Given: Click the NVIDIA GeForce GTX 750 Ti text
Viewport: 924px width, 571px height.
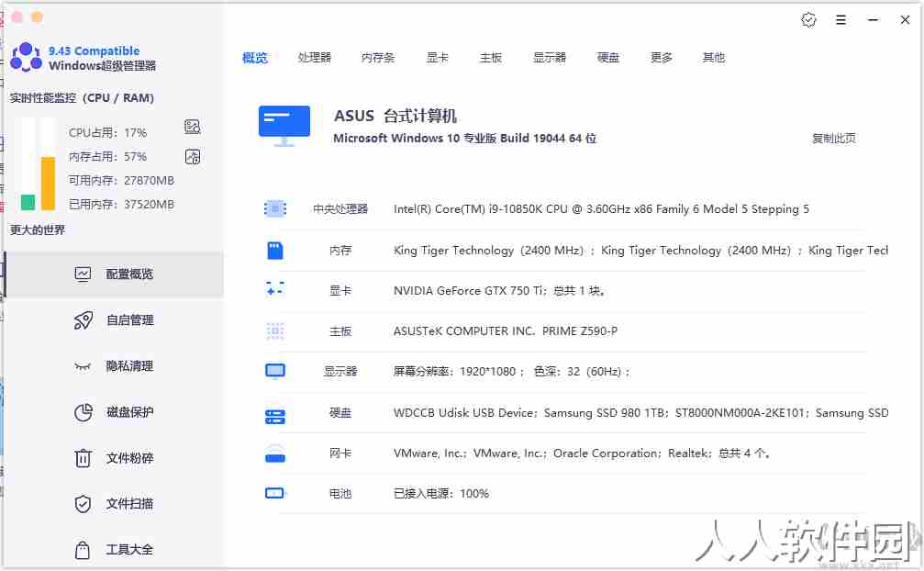Looking at the screenshot, I should pyautogui.click(x=499, y=290).
